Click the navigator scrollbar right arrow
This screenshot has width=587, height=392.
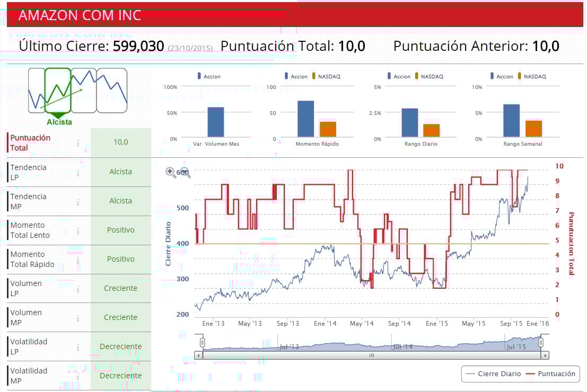pyautogui.click(x=545, y=355)
